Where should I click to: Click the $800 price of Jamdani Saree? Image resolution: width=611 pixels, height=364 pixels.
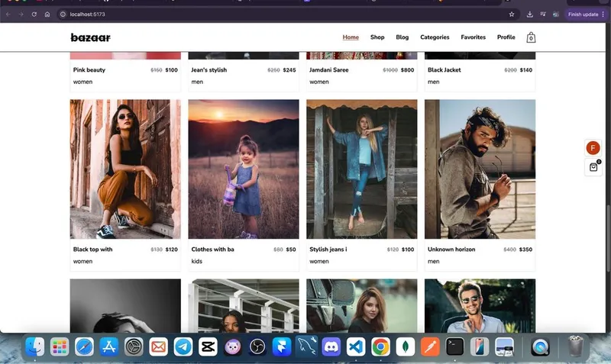pos(407,70)
